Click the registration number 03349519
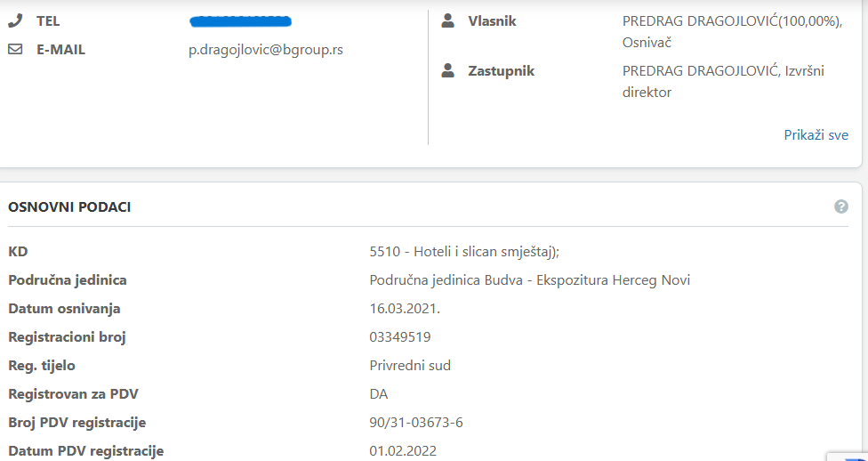The image size is (868, 461). (400, 337)
